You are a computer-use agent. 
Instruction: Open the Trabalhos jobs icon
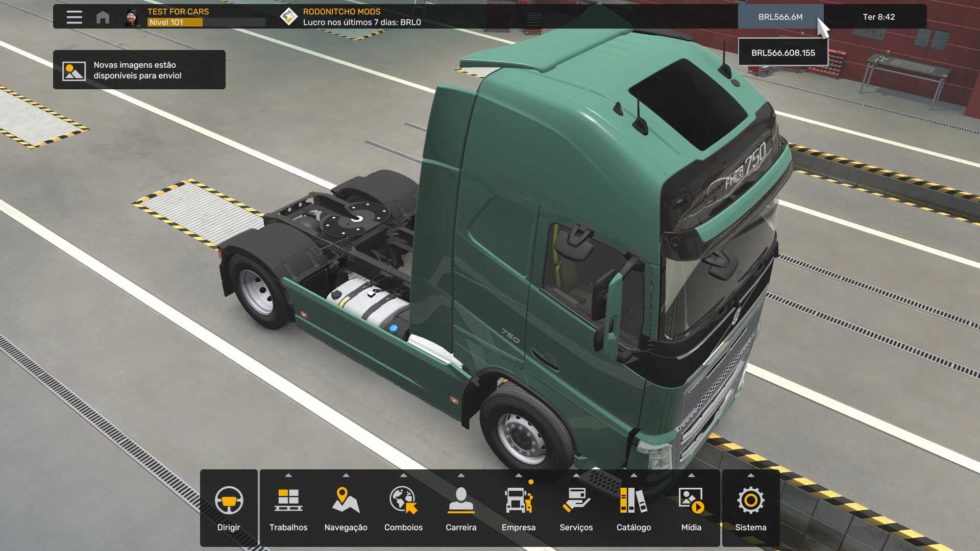[x=288, y=500]
